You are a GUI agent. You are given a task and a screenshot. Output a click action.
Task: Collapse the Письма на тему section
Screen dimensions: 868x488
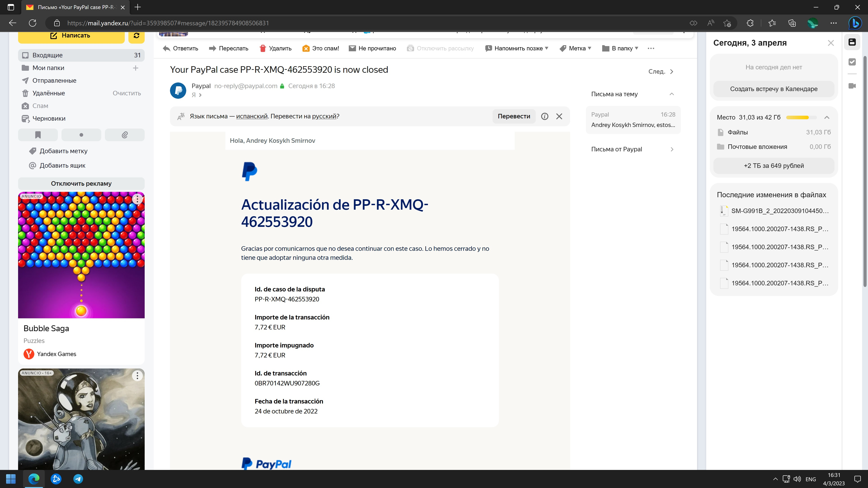click(x=672, y=94)
